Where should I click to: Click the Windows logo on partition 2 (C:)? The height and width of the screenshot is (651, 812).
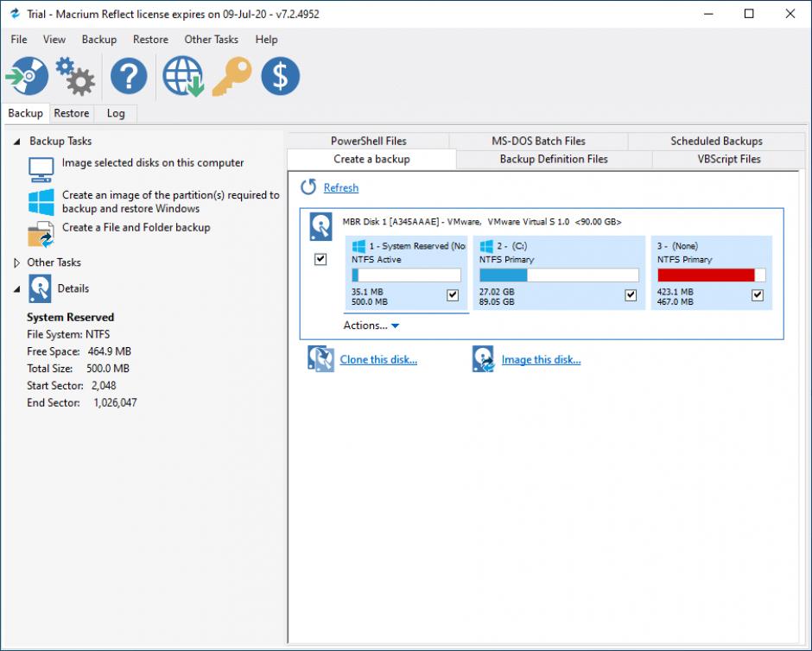pyautogui.click(x=486, y=246)
